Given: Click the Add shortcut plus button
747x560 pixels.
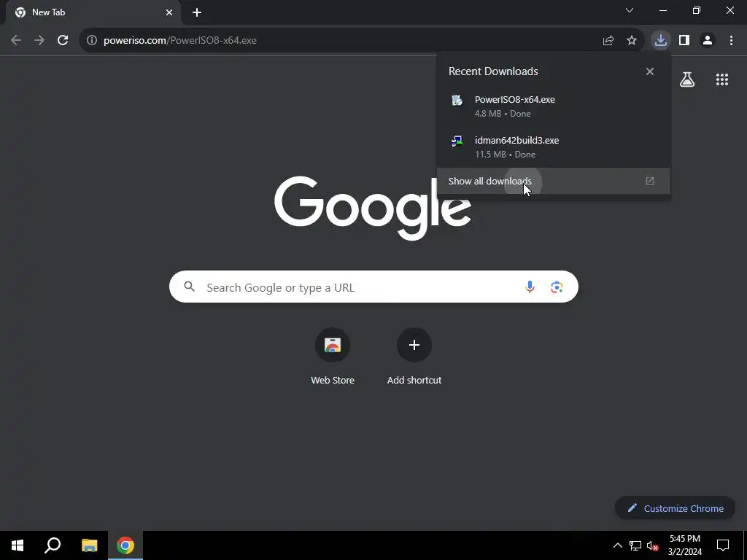Looking at the screenshot, I should pyautogui.click(x=414, y=345).
